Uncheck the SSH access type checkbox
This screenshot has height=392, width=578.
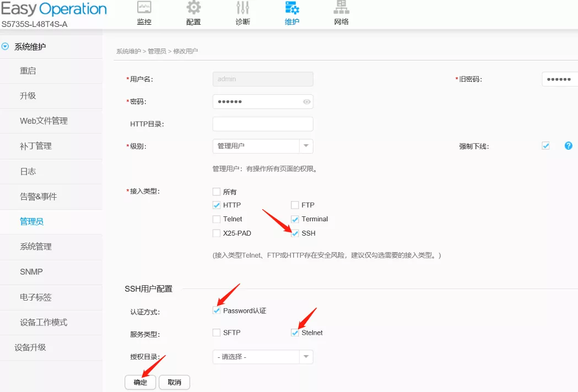[295, 233]
